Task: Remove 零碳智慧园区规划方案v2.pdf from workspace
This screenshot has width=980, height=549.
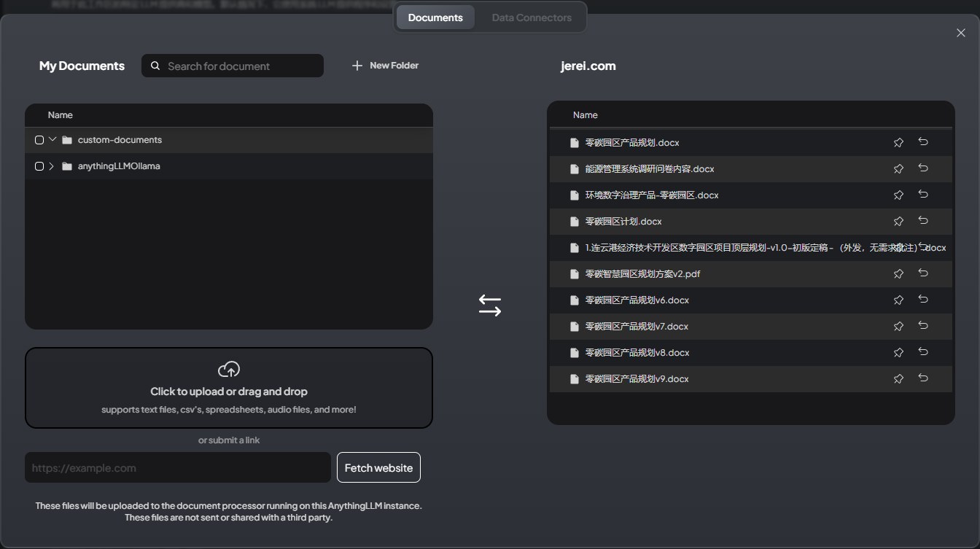Action: coord(923,273)
